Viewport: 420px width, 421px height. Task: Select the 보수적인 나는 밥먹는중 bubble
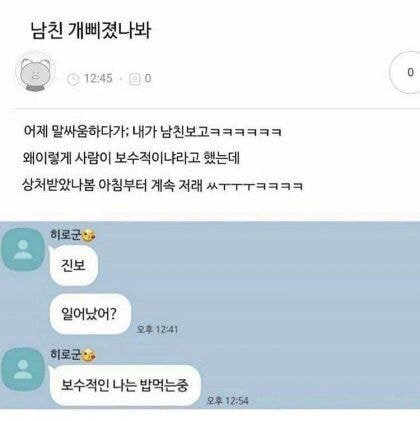(125, 385)
